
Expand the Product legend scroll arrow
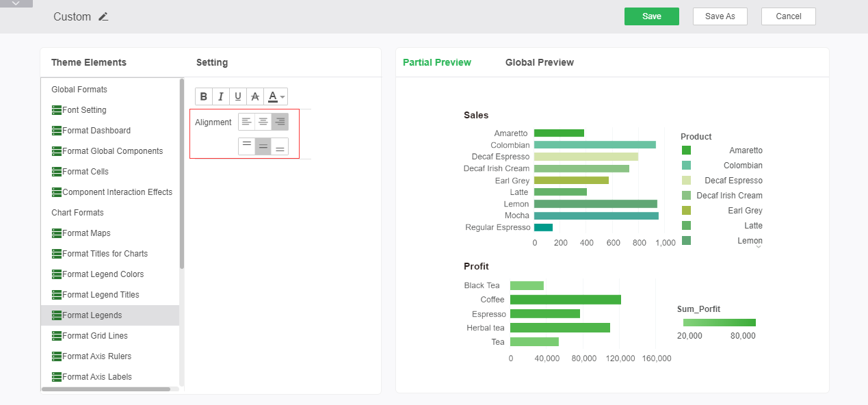pyautogui.click(x=758, y=247)
